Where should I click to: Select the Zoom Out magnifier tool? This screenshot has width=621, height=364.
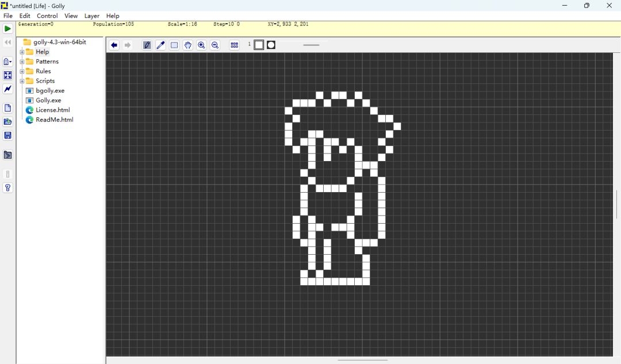tap(215, 45)
